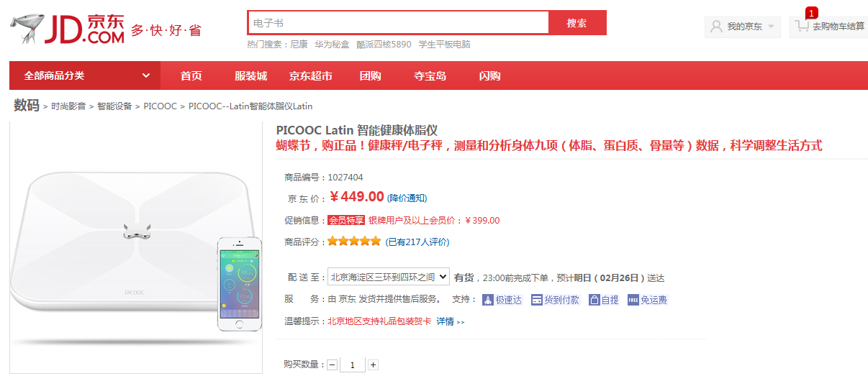The image size is (868, 376).
Task: Click 智能设备 breadcrumb link
Action: [x=115, y=106]
